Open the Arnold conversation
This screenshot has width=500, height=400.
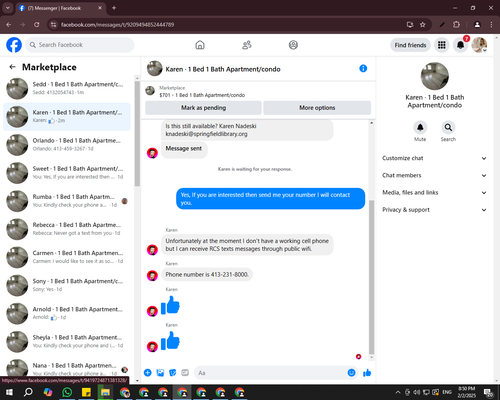pos(67,313)
